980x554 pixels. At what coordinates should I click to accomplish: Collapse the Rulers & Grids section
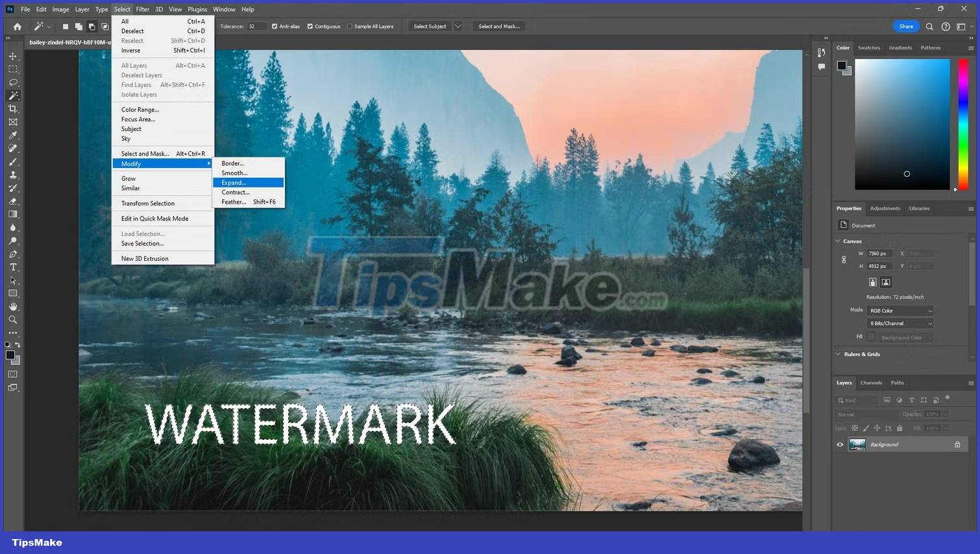838,354
